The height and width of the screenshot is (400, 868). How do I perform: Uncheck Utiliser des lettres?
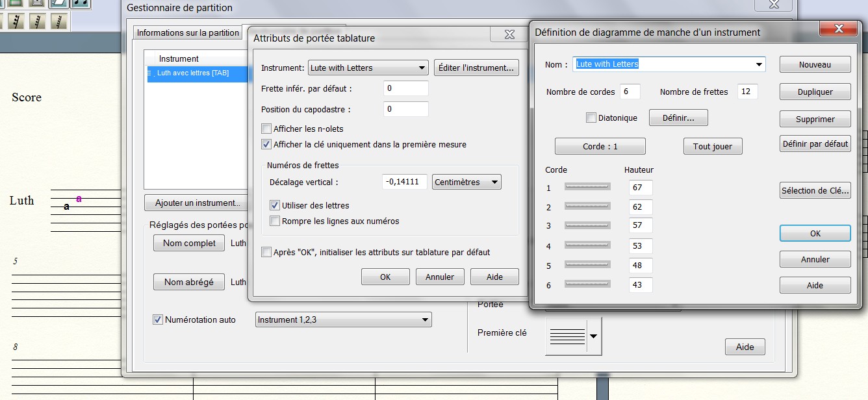(x=275, y=205)
